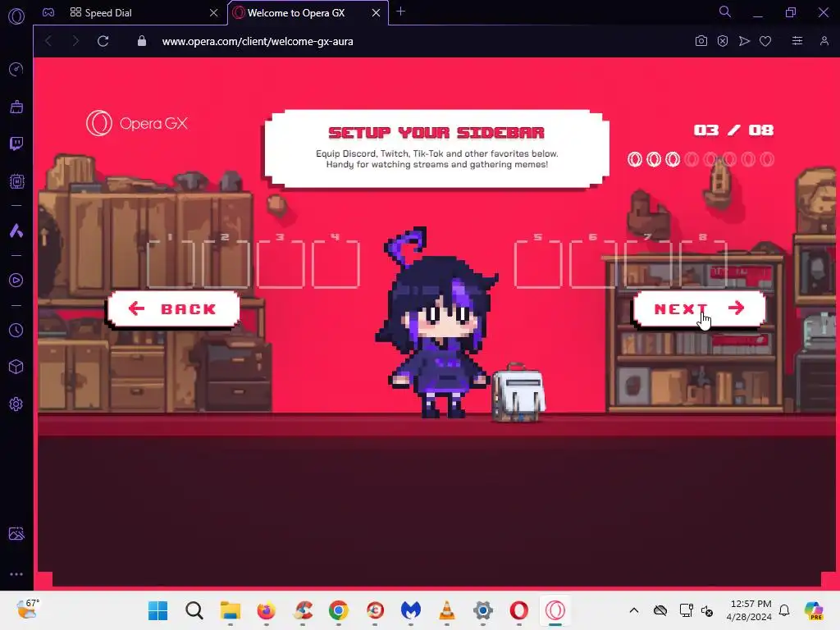Click the first step progress indicator
This screenshot has height=630, width=840.
[635, 160]
